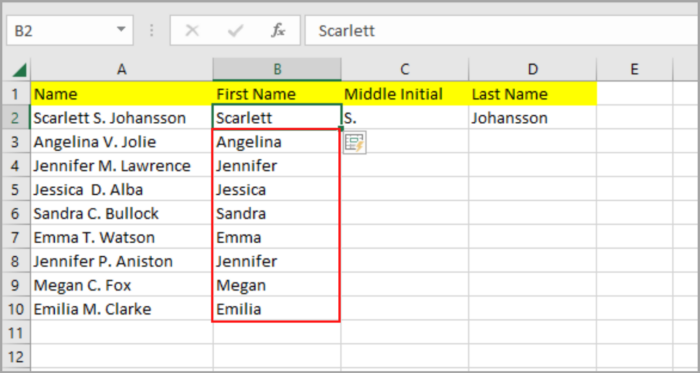Screen dimensions: 700x373
Task: Click the Insert Function fx icon
Action: coord(278,30)
